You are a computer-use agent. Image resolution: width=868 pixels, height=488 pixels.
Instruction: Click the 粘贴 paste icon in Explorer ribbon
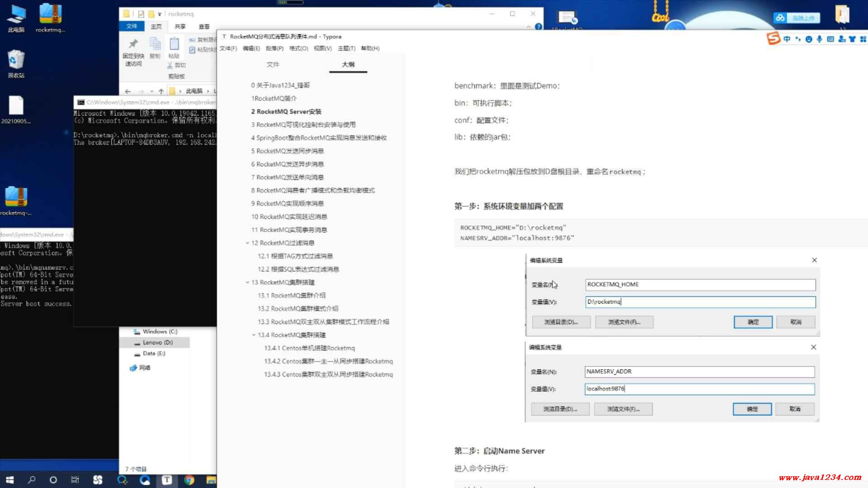[x=174, y=44]
